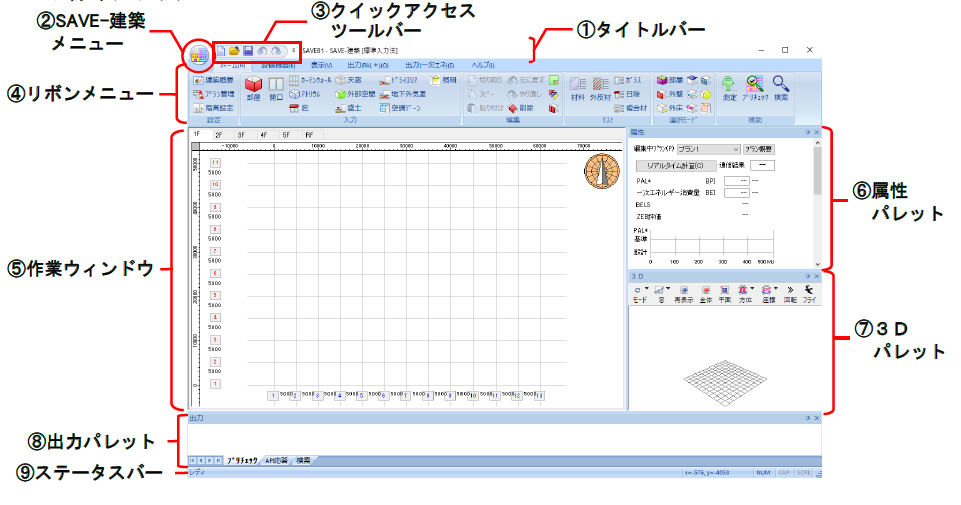Viewport: 961px width, 505px height.
Task: Open the 検索 magnifier search tool
Action: tap(780, 89)
